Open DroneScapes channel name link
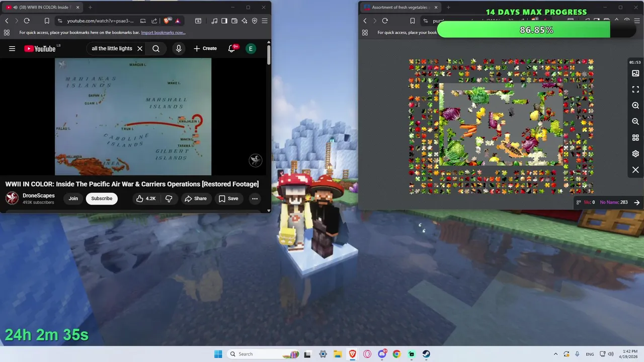644x362 pixels. (x=39, y=196)
